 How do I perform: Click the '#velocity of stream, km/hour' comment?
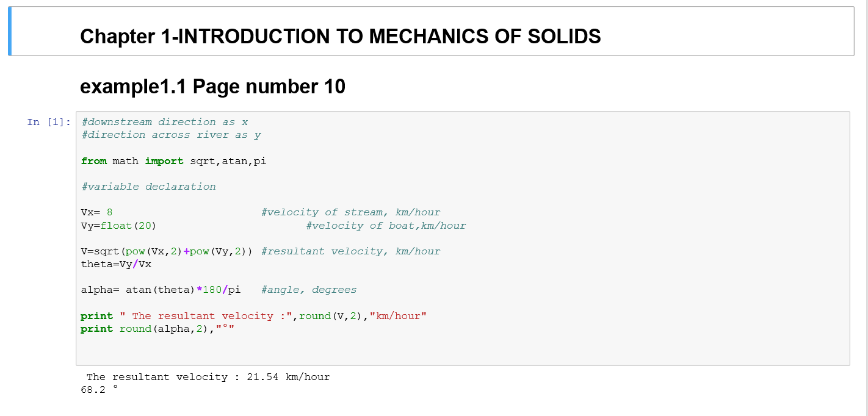tap(350, 212)
